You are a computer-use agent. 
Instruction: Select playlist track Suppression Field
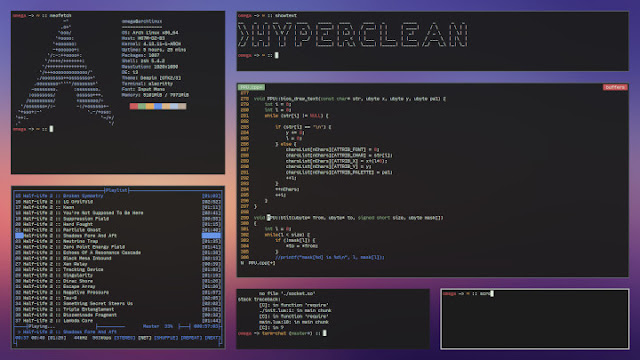(x=118, y=219)
